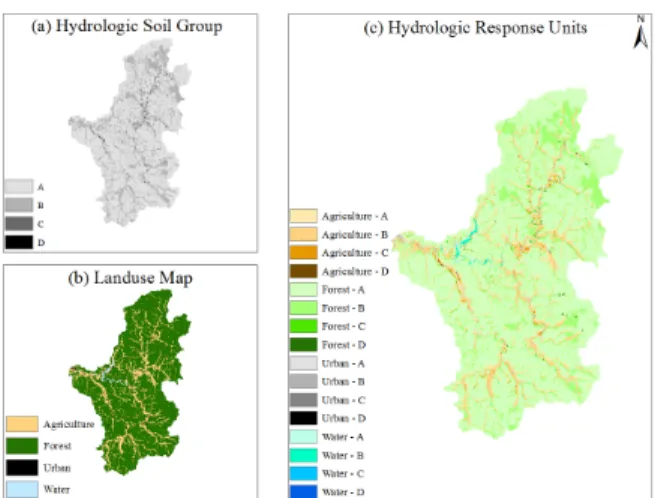Click the soil group C legend swatch

click(19, 224)
